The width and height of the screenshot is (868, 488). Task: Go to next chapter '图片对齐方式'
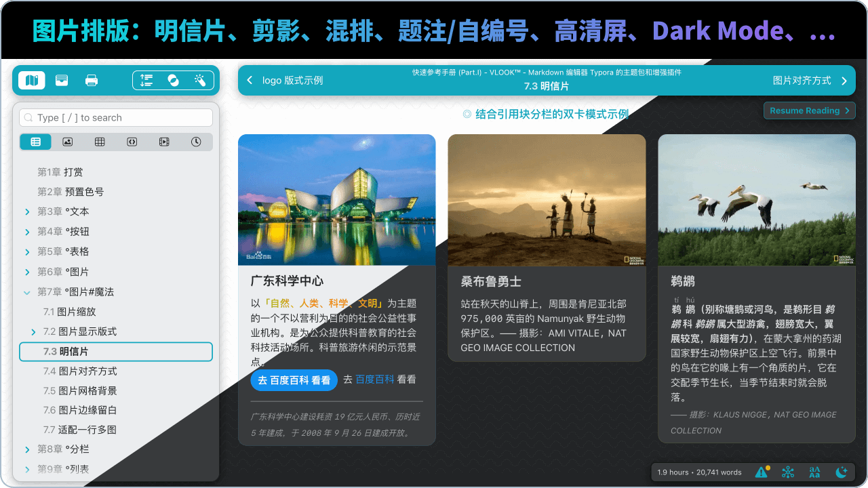click(x=802, y=81)
